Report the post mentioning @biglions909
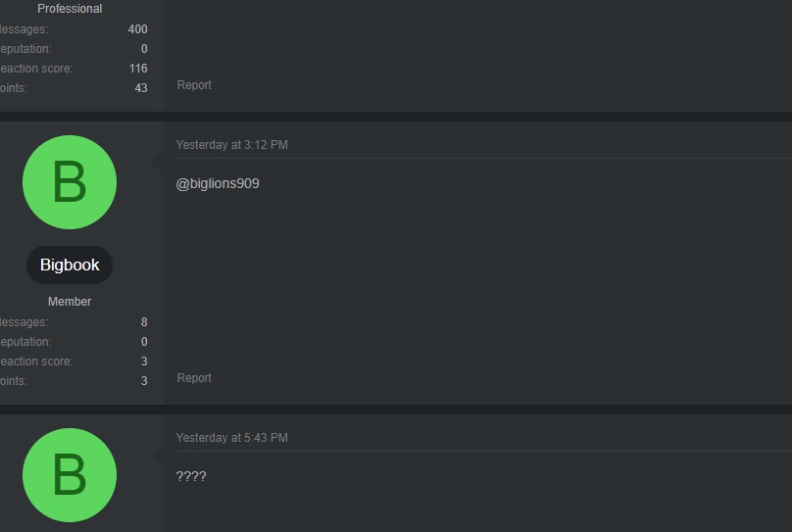 (194, 378)
